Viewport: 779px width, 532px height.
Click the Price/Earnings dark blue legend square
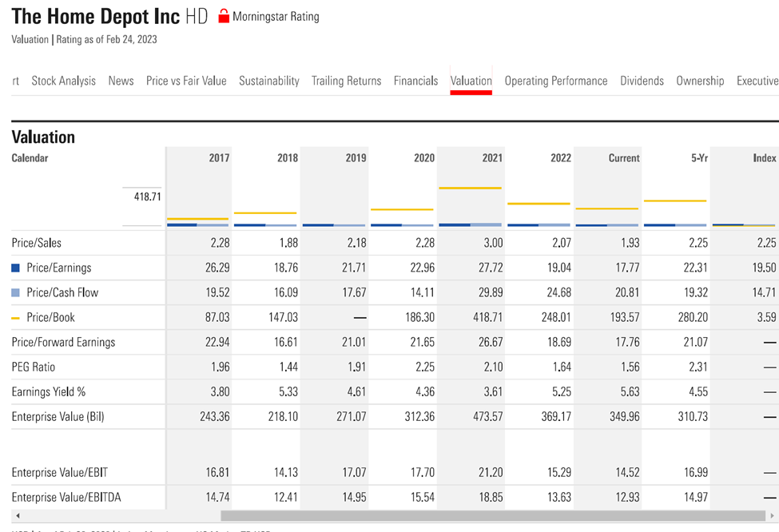[x=15, y=268]
